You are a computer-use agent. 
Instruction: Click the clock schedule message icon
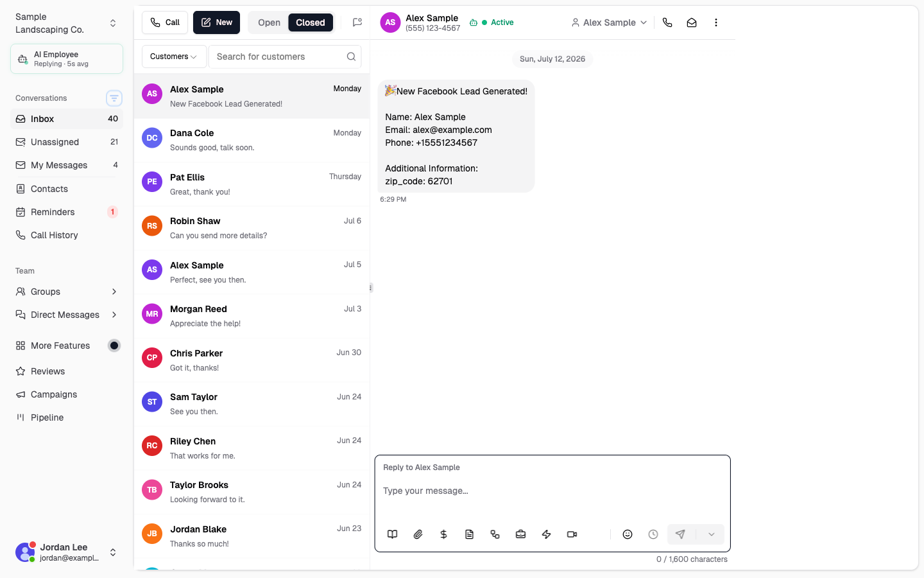click(x=653, y=534)
